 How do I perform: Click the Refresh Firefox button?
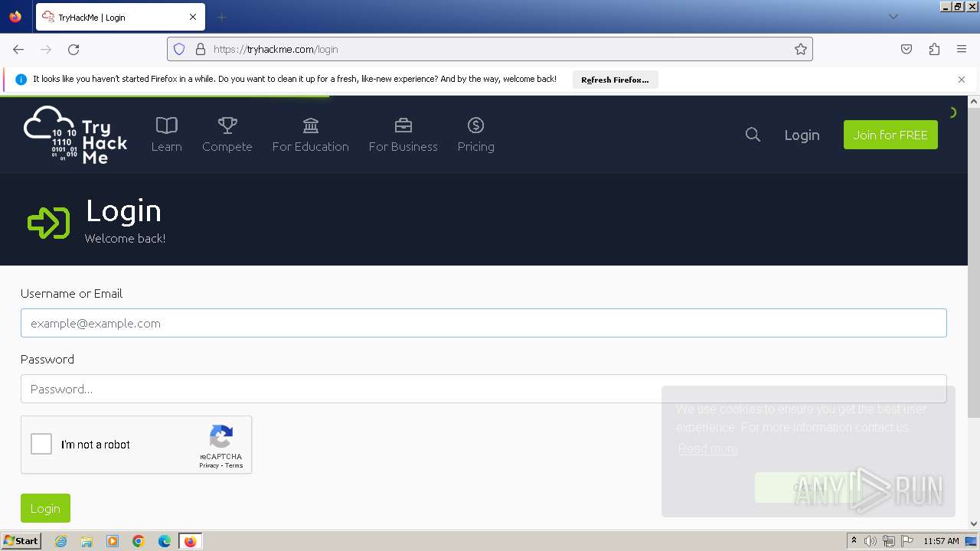click(615, 80)
